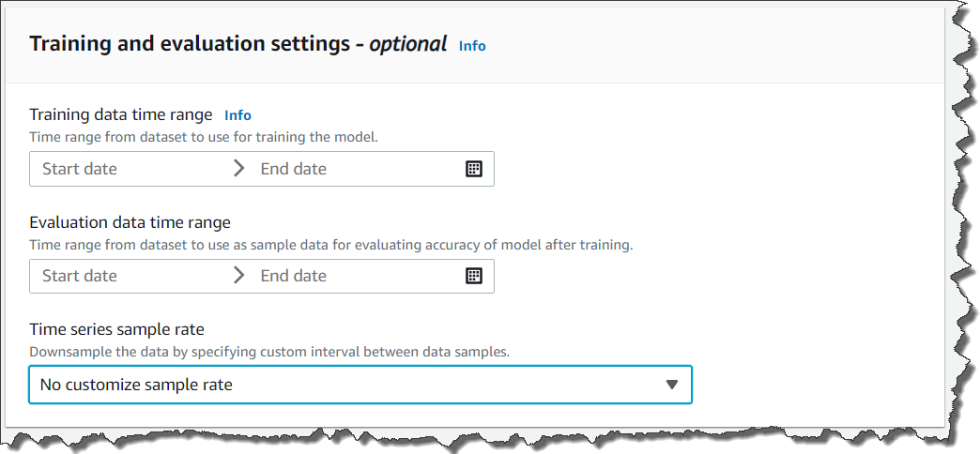Open Info link for Training data time range
Image resolution: width=980 pixels, height=454 pixels.
coord(237,115)
